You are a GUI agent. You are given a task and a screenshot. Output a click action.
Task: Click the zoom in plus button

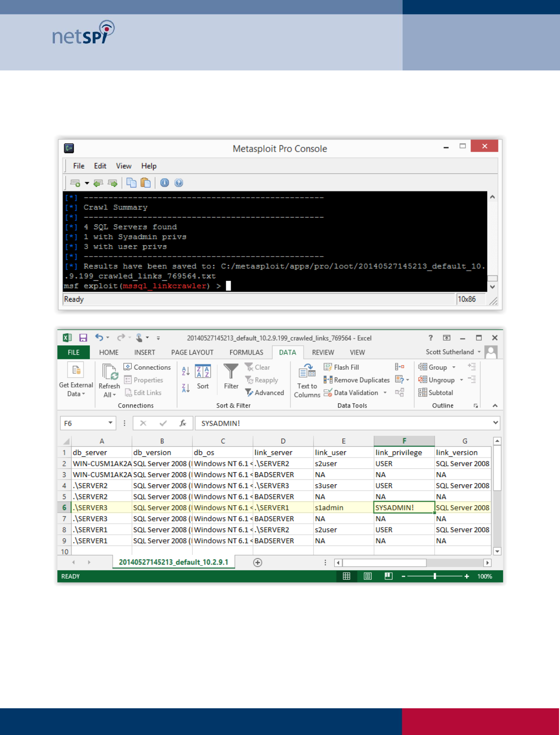pyautogui.click(x=467, y=576)
